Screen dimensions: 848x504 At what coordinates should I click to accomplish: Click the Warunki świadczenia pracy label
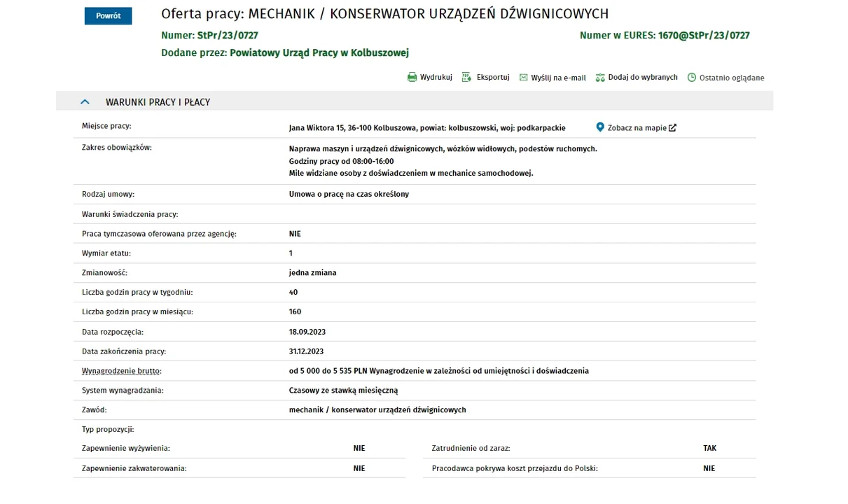[130, 214]
